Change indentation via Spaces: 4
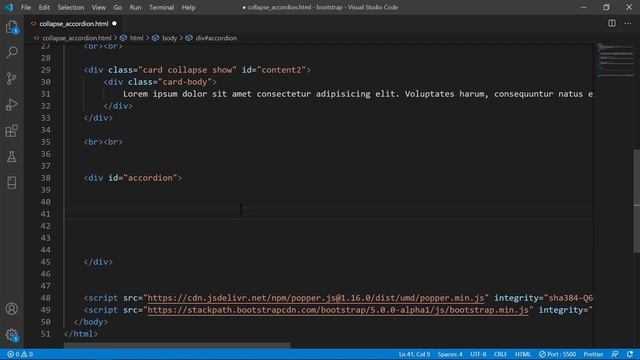 450,354
